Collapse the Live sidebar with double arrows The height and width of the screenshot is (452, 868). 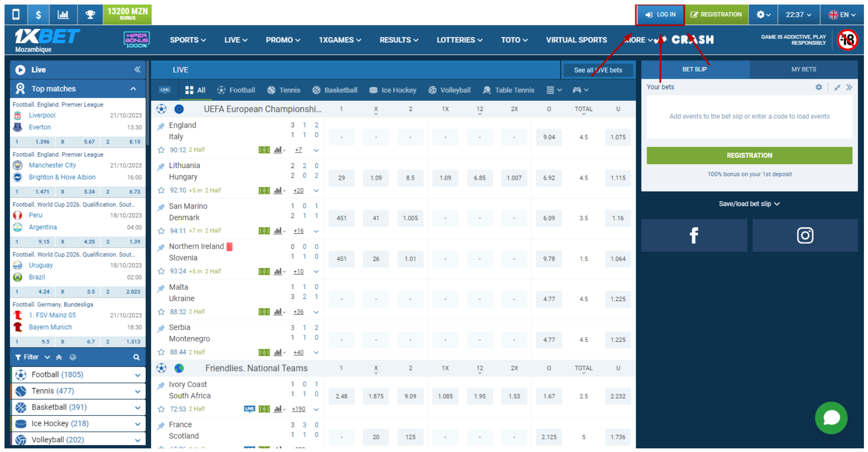coord(137,69)
